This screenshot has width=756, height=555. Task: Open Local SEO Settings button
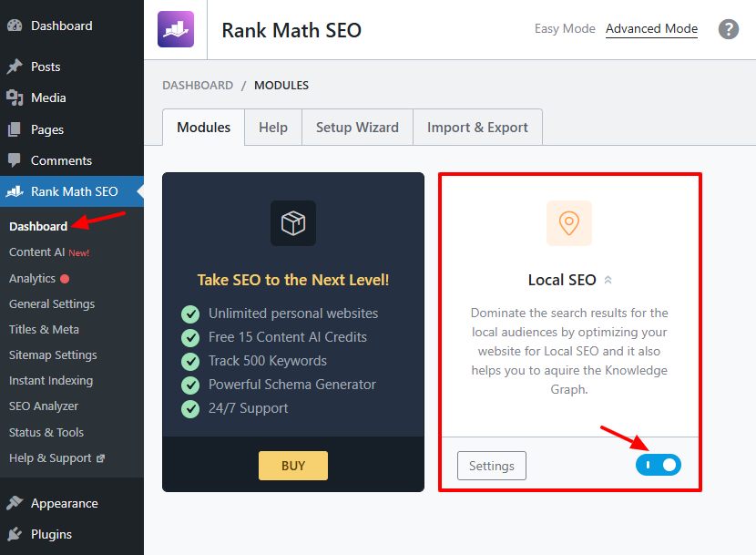[x=491, y=466]
